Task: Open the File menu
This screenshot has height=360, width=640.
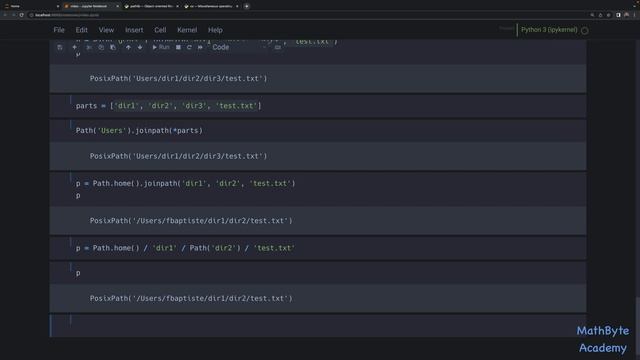Action: click(59, 30)
